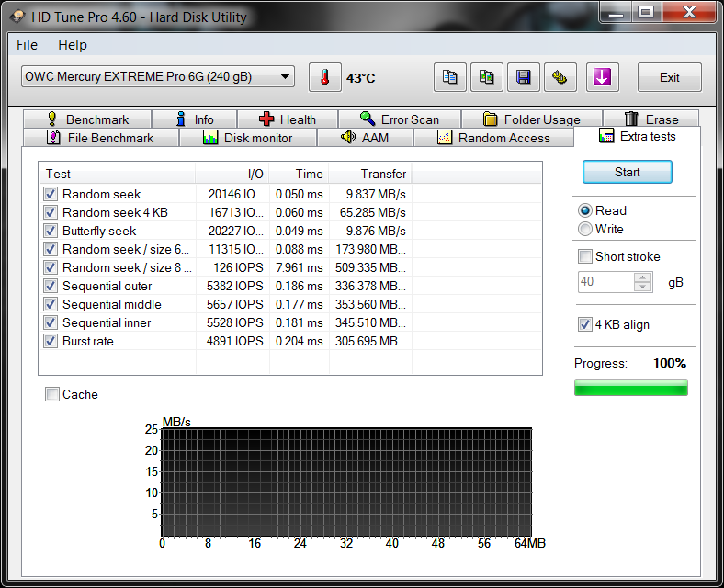The width and height of the screenshot is (724, 588).
Task: Increase short stroke value with up arrow
Action: [642, 277]
